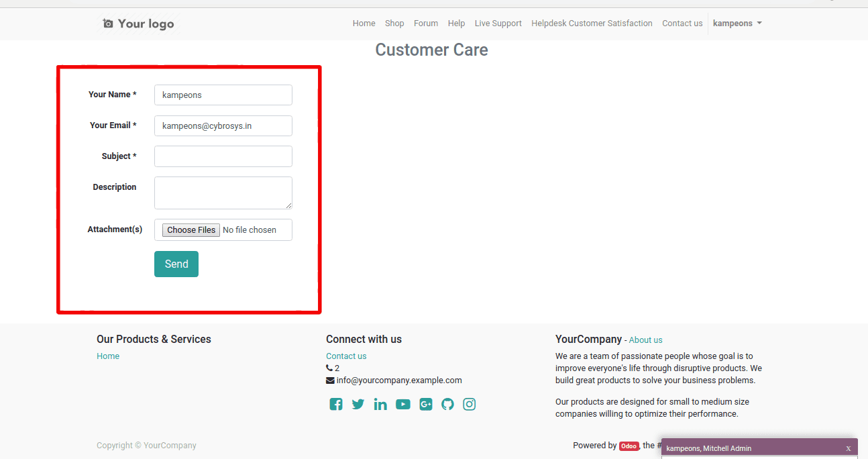
Task: Close the kampeons, Mitchell Admin chat window
Action: coord(849,448)
